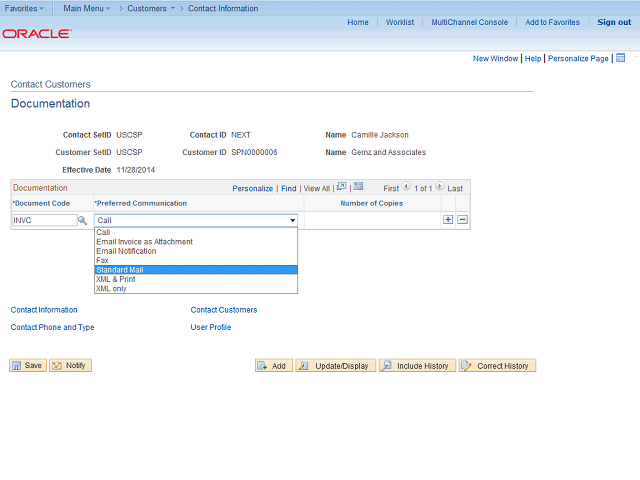Click the Preferred Communication column header
The height and width of the screenshot is (480, 640).
click(x=140, y=203)
